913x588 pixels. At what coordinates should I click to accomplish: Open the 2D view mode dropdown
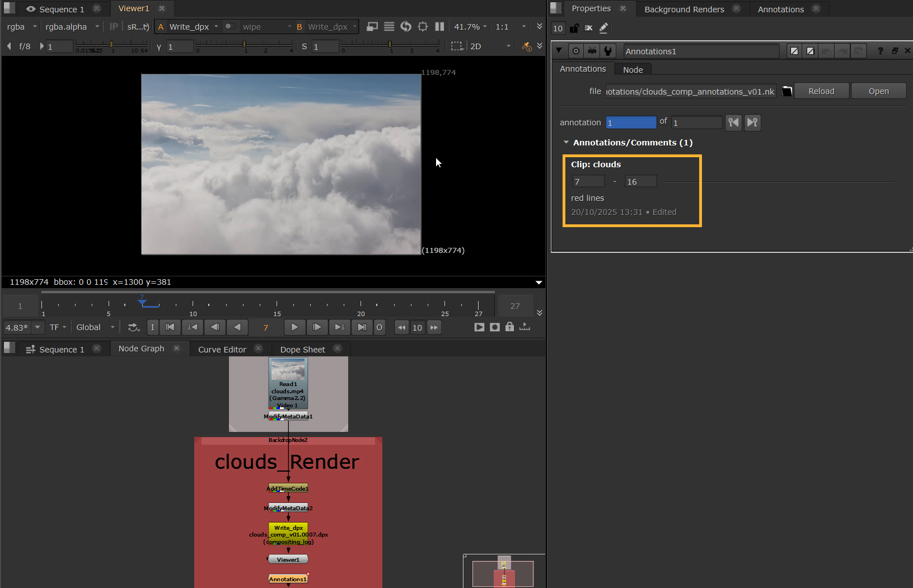[x=490, y=46]
